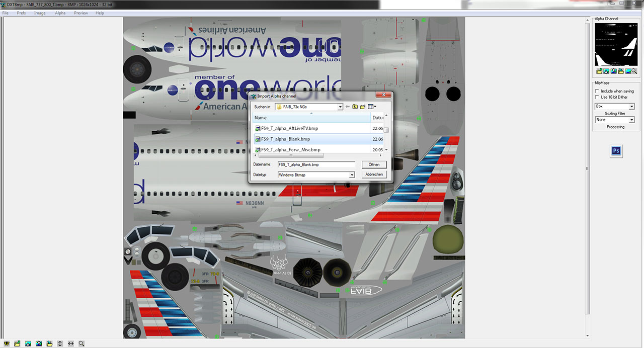
Task: Click the landscape picture icon under Alpha Channel preview
Action: [x=628, y=71]
